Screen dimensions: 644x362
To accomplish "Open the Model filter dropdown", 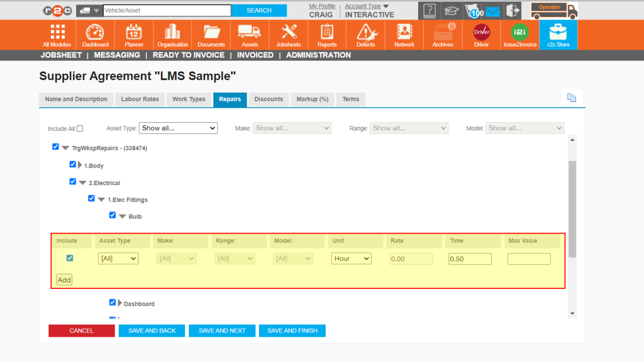I will tap(525, 128).
